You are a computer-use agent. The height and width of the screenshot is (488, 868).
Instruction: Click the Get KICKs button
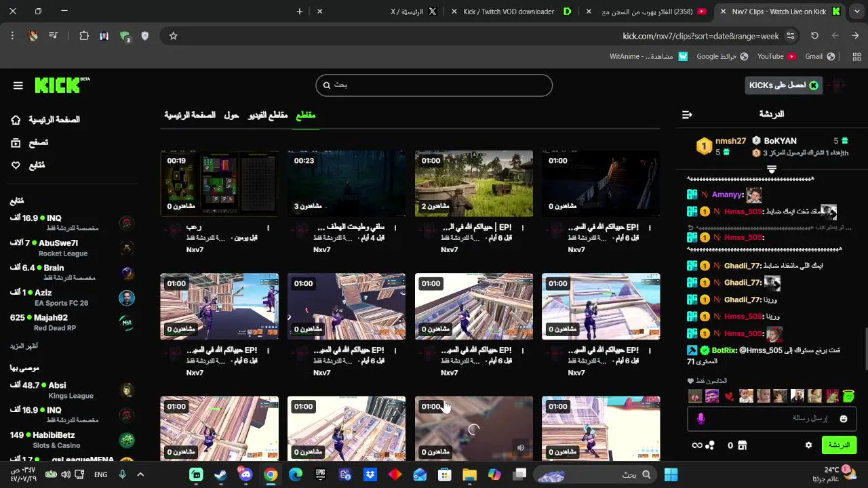[784, 85]
